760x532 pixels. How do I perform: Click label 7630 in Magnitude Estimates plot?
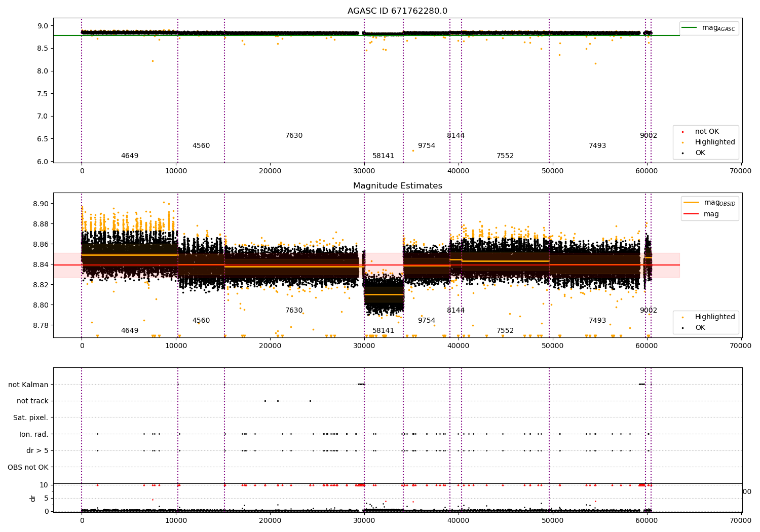click(294, 311)
